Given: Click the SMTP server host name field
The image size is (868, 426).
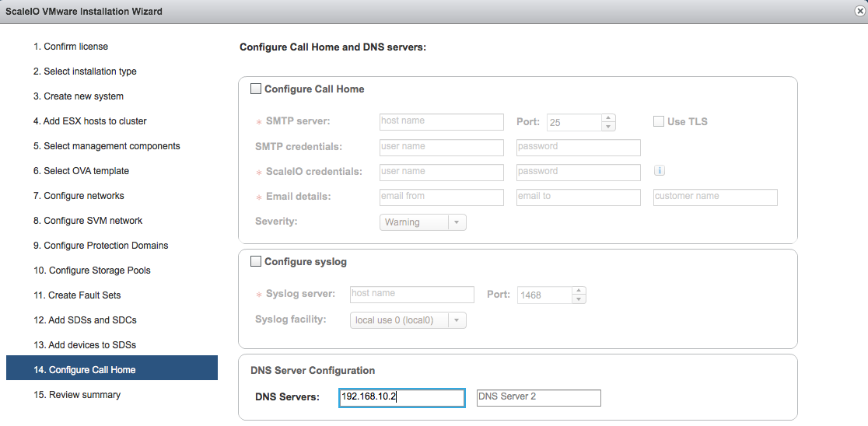Looking at the screenshot, I should coord(441,122).
